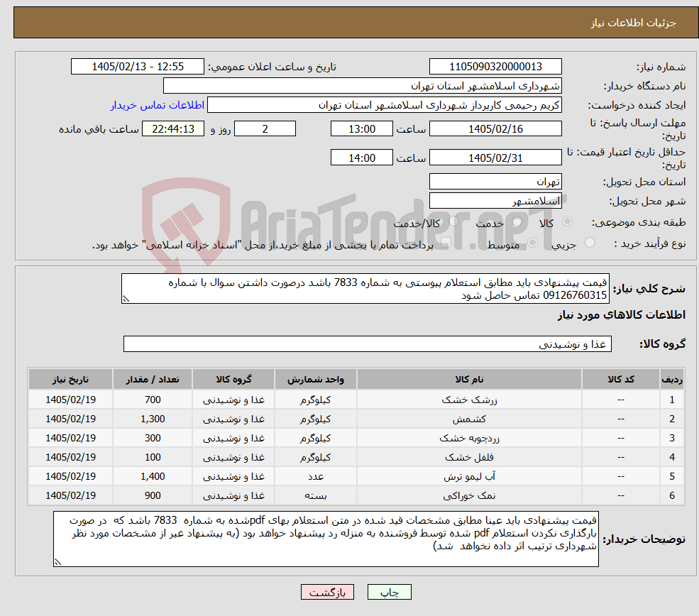Select the خدمت radio button

(x=517, y=221)
